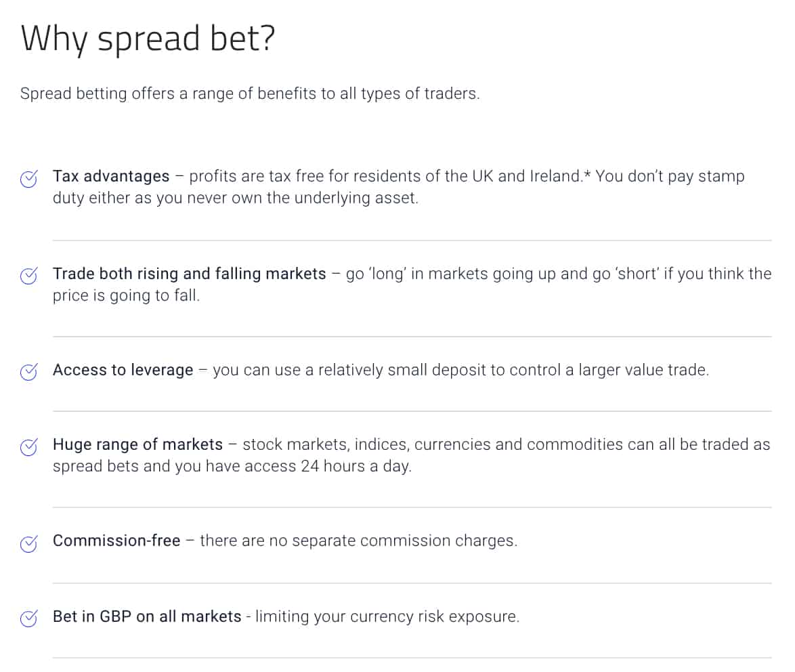Viewport: 795px width, 672px height.
Task: Click the checkmark icon beside Tax advantages
Action: coord(28,179)
